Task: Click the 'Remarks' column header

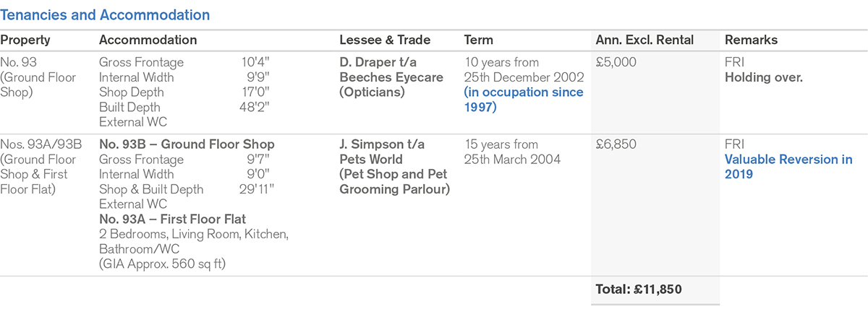Action: point(751,40)
